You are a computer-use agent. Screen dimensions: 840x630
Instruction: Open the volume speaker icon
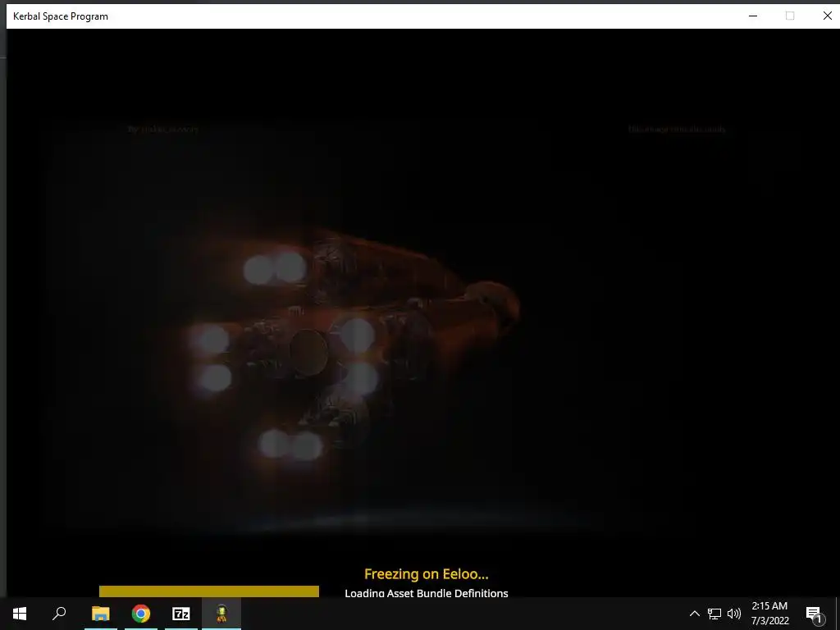tap(734, 614)
